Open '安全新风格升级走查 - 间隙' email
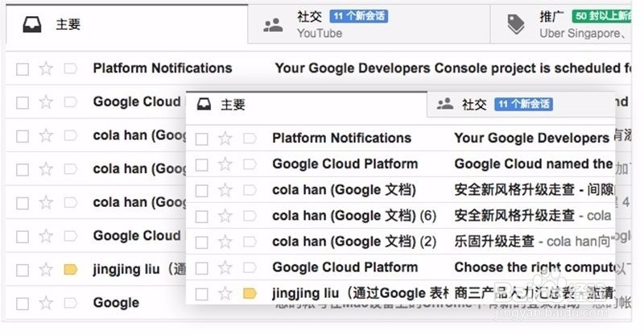Viewport: 644px width, 335px height. tap(534, 190)
